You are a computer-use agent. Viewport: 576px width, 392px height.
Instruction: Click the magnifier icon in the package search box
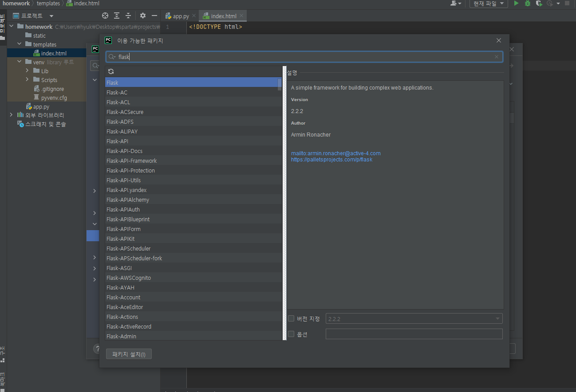(x=112, y=57)
